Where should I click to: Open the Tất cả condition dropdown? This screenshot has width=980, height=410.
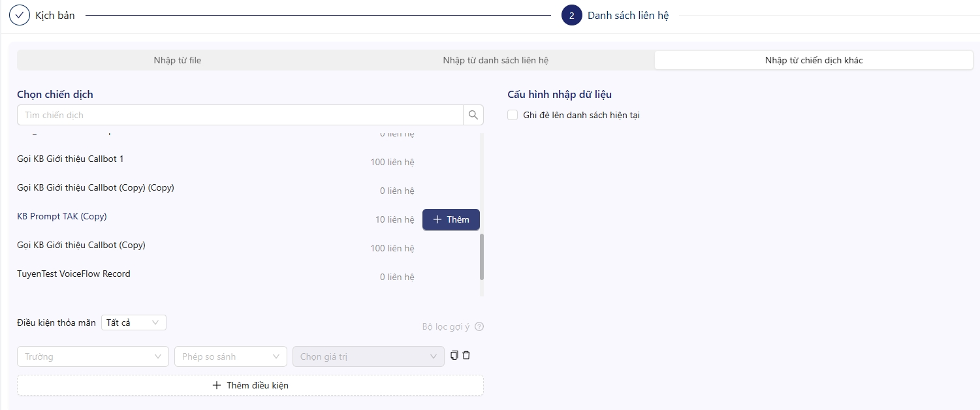[x=134, y=323]
